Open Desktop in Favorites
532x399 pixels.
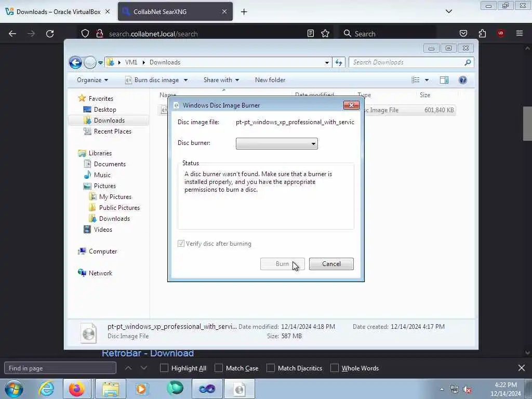pos(105,110)
